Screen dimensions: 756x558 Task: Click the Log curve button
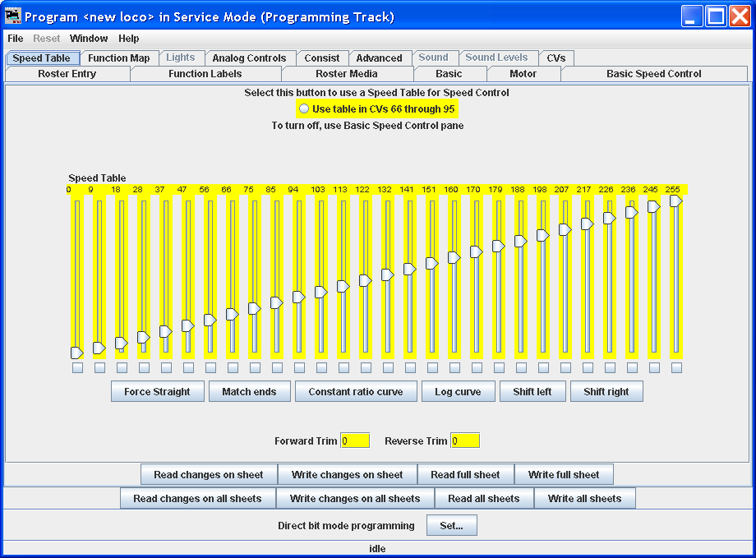tap(458, 392)
